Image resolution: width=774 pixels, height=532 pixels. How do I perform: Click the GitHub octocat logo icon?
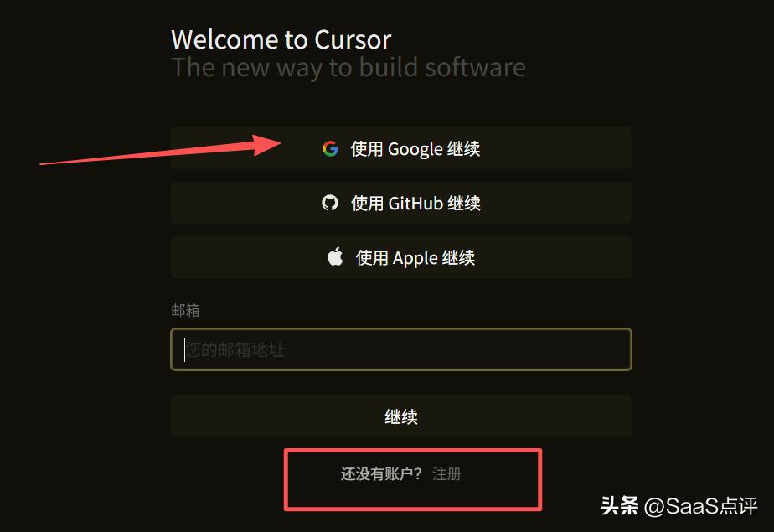click(330, 203)
